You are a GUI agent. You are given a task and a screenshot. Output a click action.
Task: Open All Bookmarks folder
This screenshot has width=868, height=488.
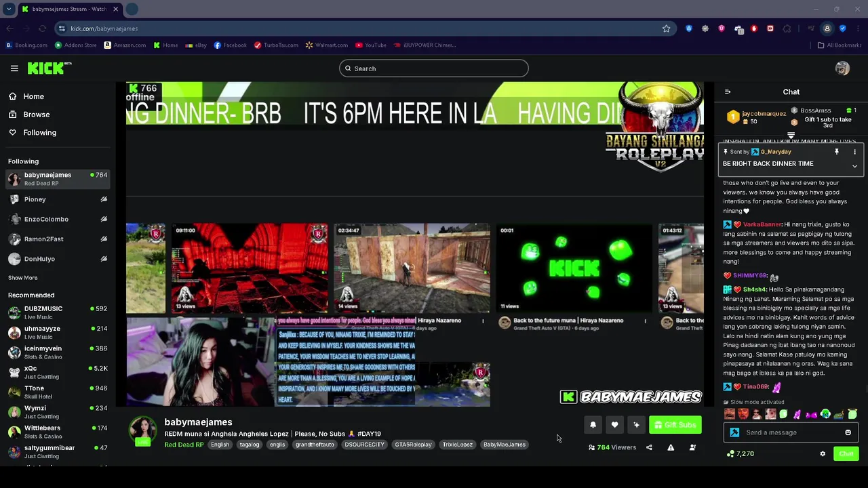[x=840, y=45]
